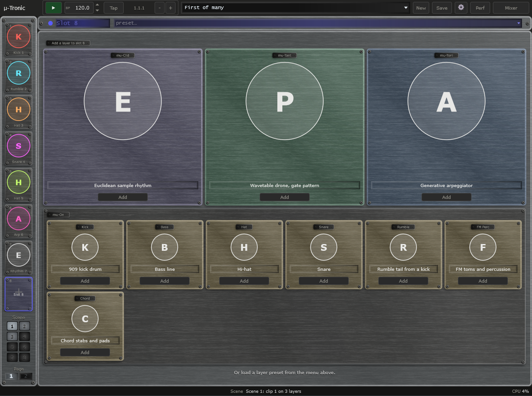
Task: Add the Snare layer
Action: tap(324, 281)
